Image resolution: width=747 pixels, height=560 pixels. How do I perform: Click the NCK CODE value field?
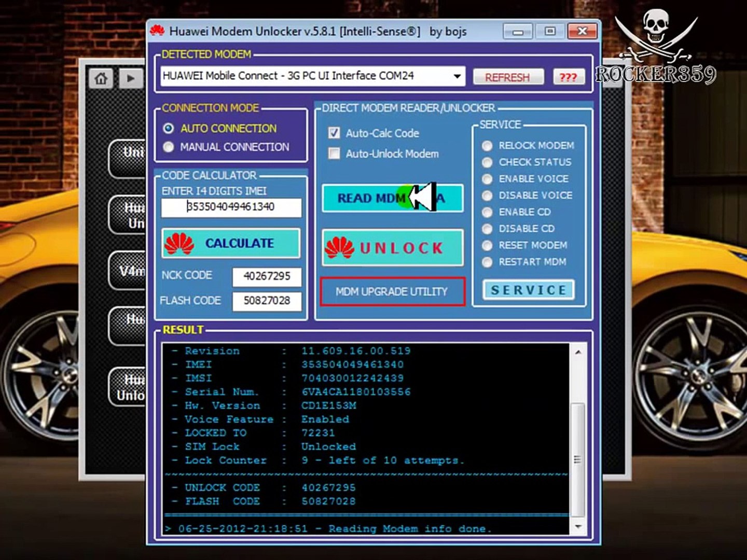pos(267,276)
